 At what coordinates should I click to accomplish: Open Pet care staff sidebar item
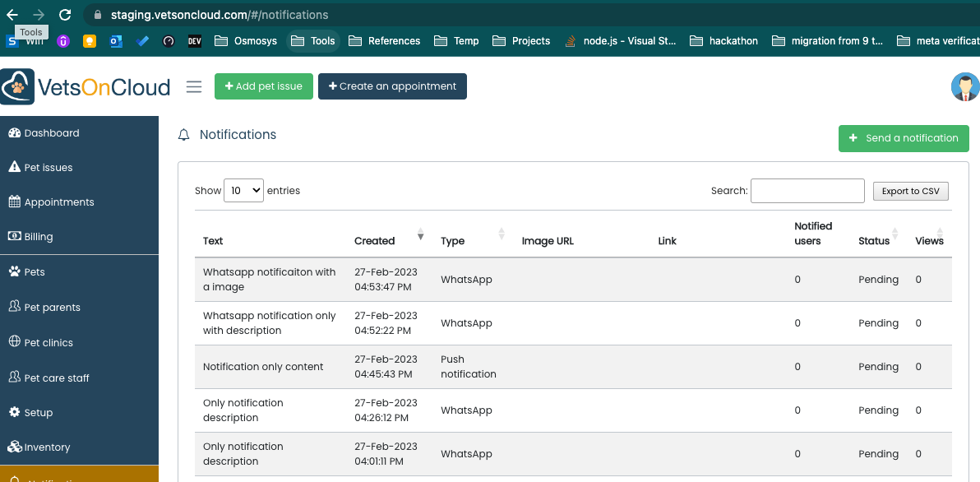57,378
